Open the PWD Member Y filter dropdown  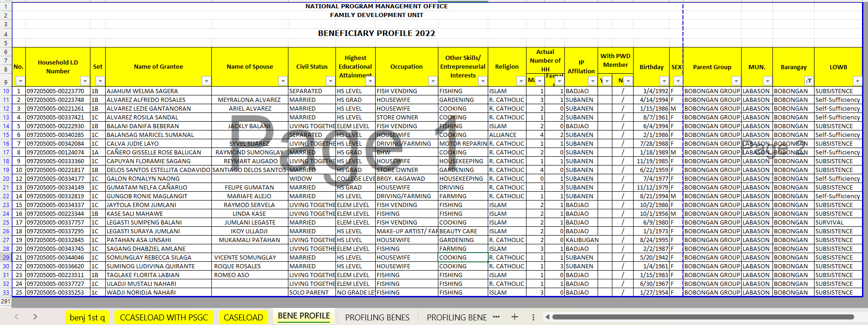[x=607, y=81]
